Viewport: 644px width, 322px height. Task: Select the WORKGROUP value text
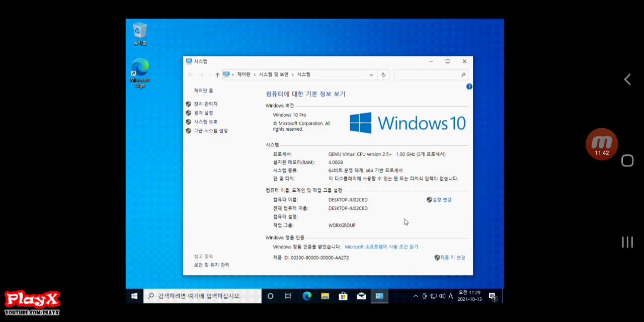click(x=342, y=225)
